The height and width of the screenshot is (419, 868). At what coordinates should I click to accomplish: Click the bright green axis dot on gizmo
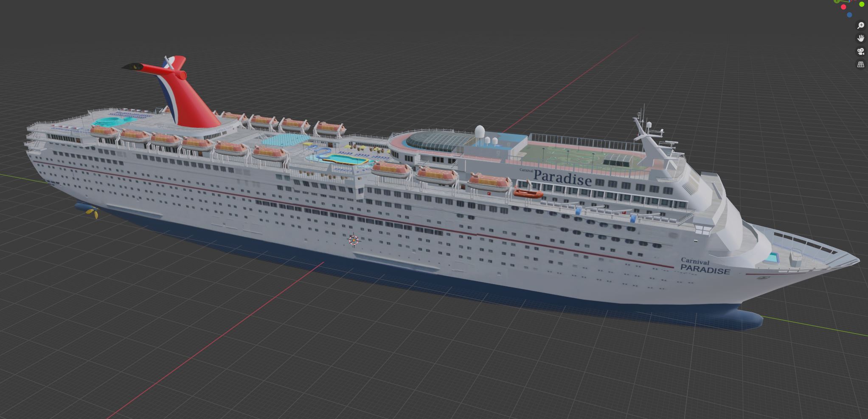tap(862, 4)
